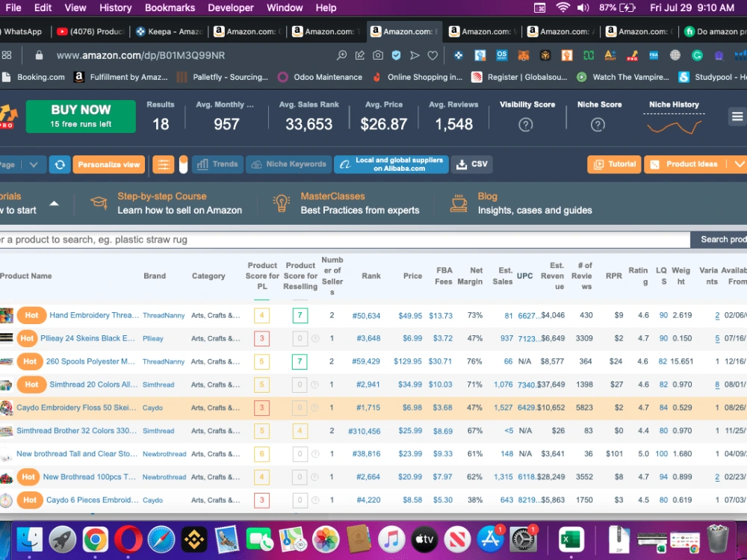Image resolution: width=747 pixels, height=560 pixels.
Task: Open the App Store from the dock
Action: click(x=490, y=540)
